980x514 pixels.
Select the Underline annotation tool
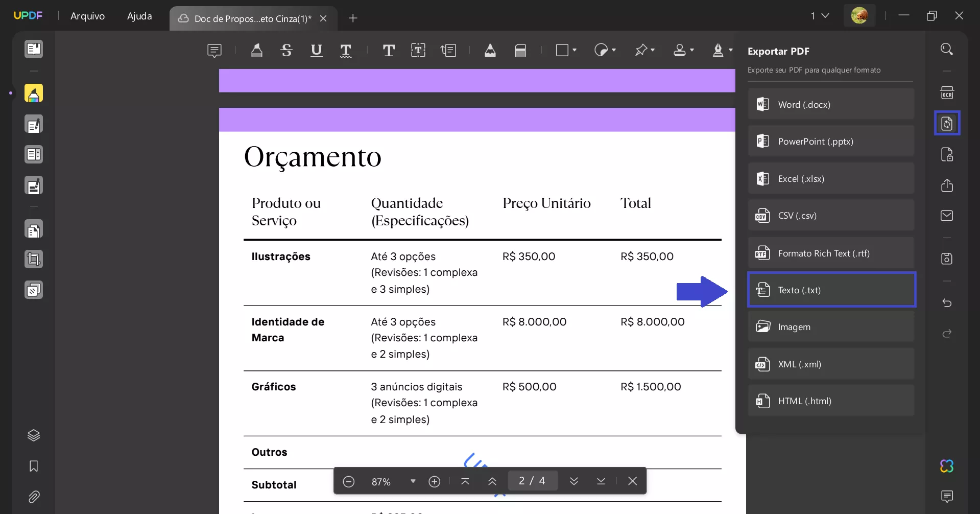(x=317, y=50)
